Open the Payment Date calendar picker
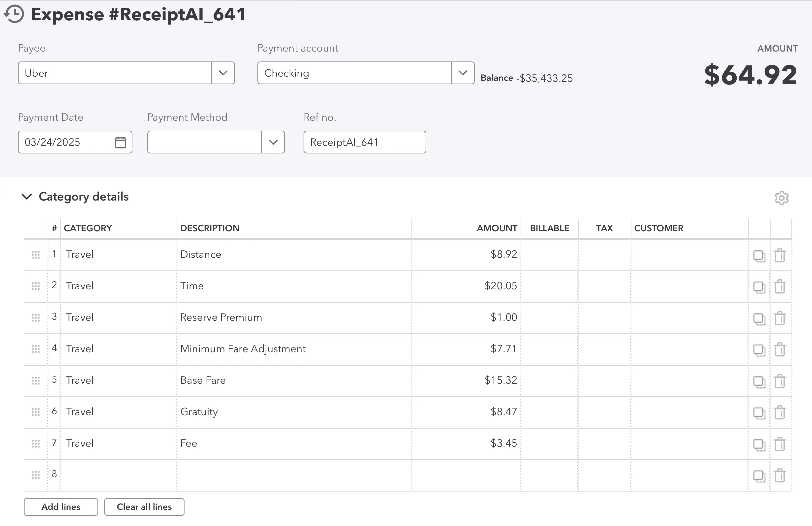The image size is (812, 526). click(121, 142)
